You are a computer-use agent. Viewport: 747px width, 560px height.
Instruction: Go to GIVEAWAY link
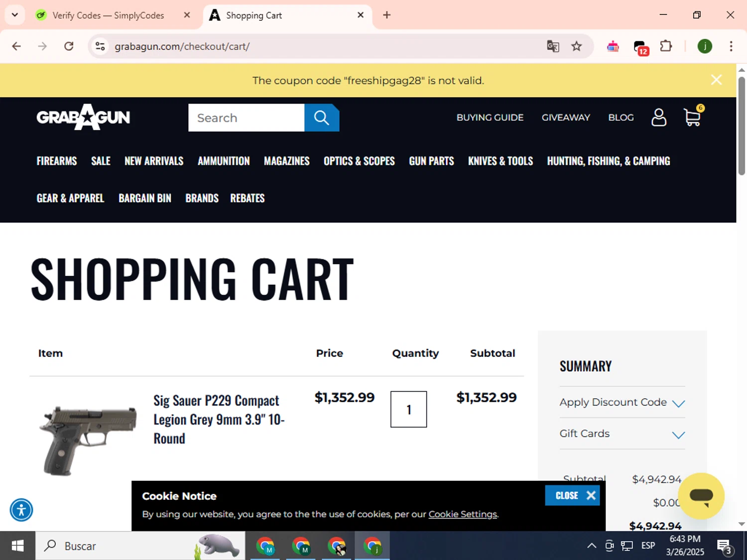(x=566, y=117)
